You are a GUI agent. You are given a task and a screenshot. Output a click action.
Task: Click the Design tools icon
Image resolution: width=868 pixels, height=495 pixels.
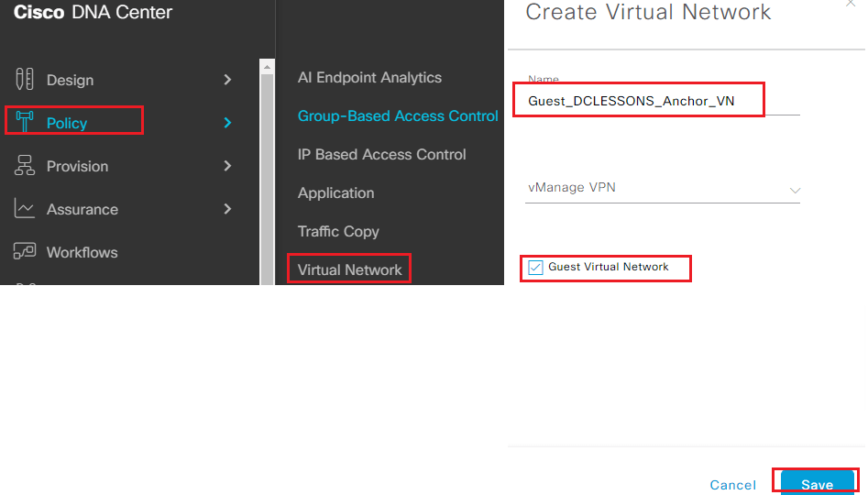pos(25,79)
